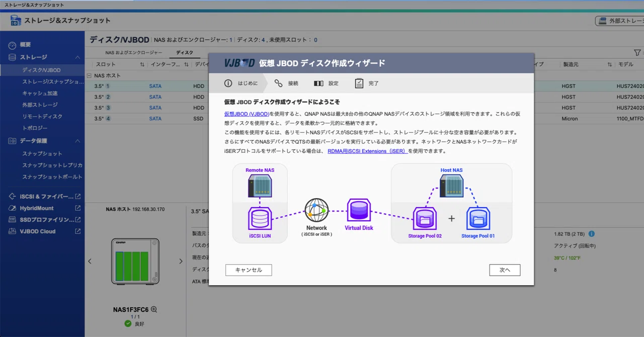The image size is (644, 337).
Task: Switch to the ディスク tab
Action: pos(185,52)
